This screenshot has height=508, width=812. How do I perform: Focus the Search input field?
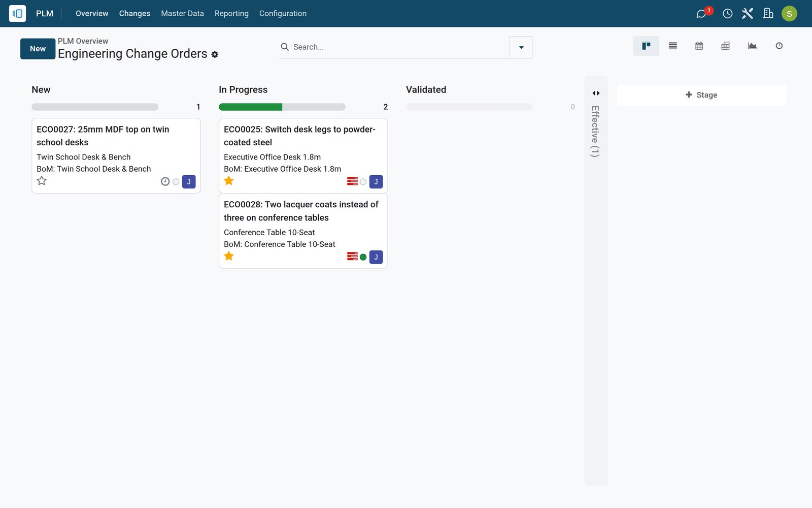pyautogui.click(x=399, y=47)
